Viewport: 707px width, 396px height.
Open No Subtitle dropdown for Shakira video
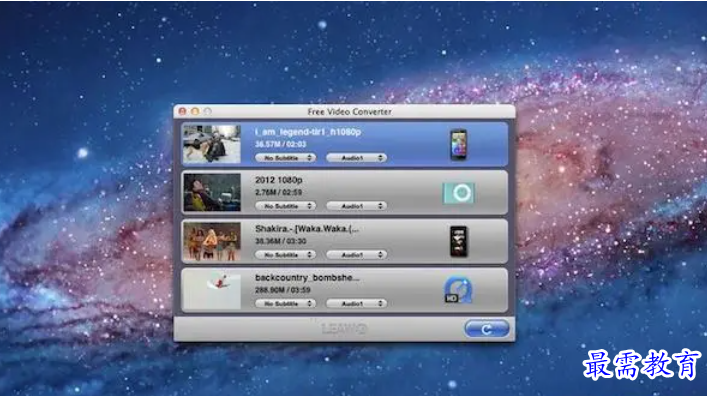[x=285, y=255]
